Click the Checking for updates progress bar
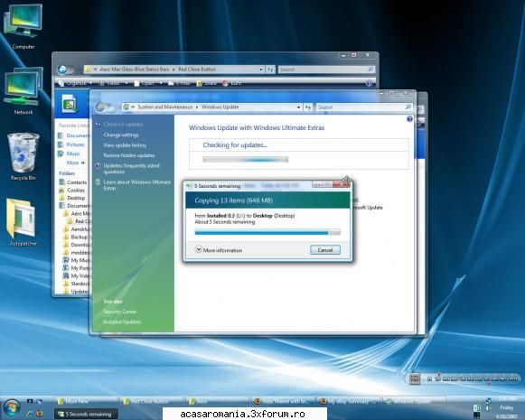The image size is (525, 420). 245,160
